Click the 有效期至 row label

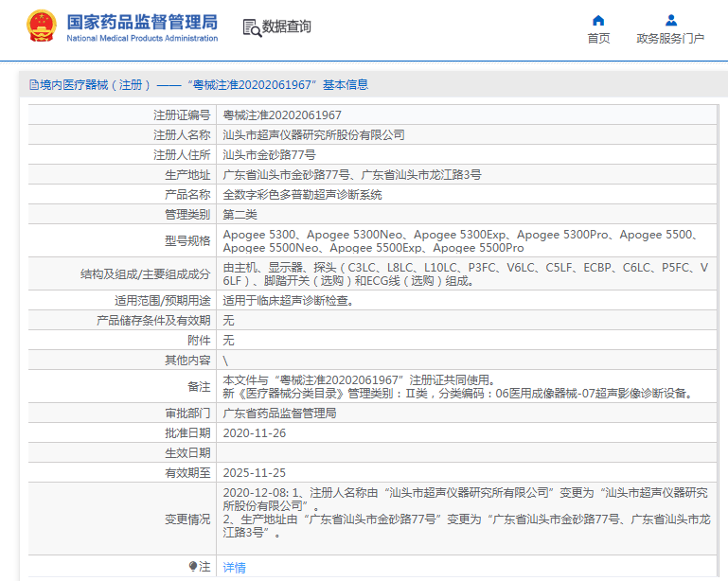pos(187,473)
